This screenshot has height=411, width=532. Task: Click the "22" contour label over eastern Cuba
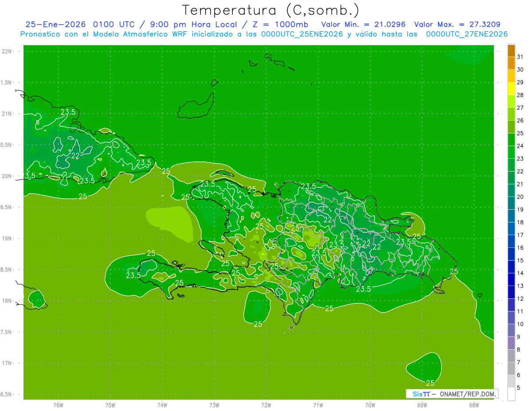(x=75, y=156)
